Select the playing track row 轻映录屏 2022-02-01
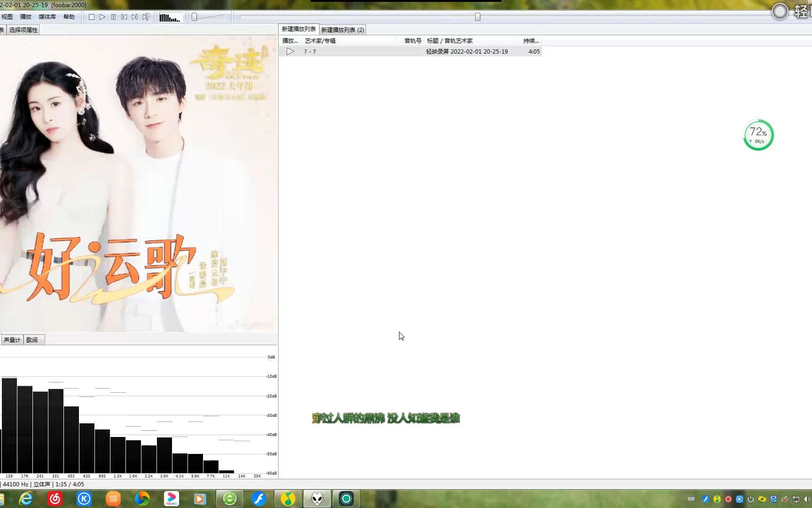The image size is (812, 508). tap(410, 52)
